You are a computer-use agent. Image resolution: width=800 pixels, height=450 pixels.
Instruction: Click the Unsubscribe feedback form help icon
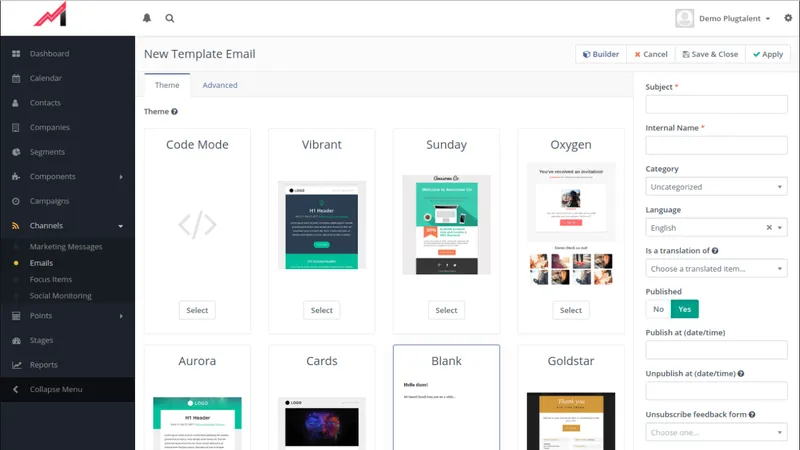(x=752, y=414)
